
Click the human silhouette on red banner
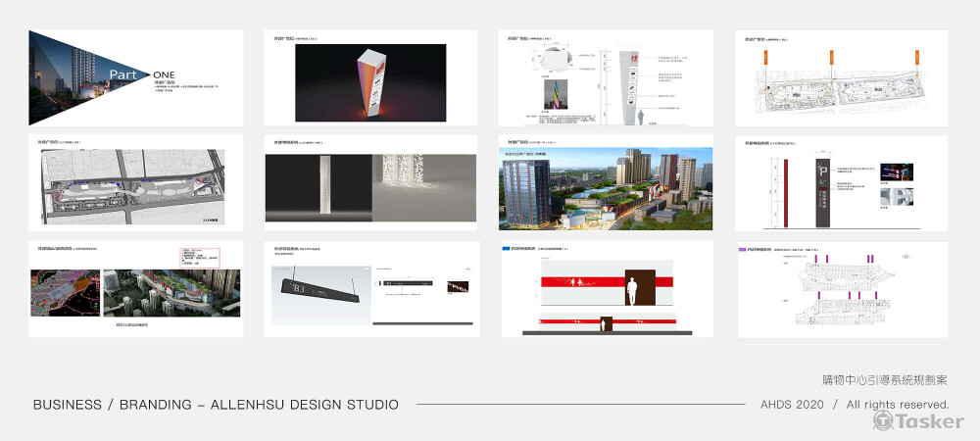pos(632,291)
